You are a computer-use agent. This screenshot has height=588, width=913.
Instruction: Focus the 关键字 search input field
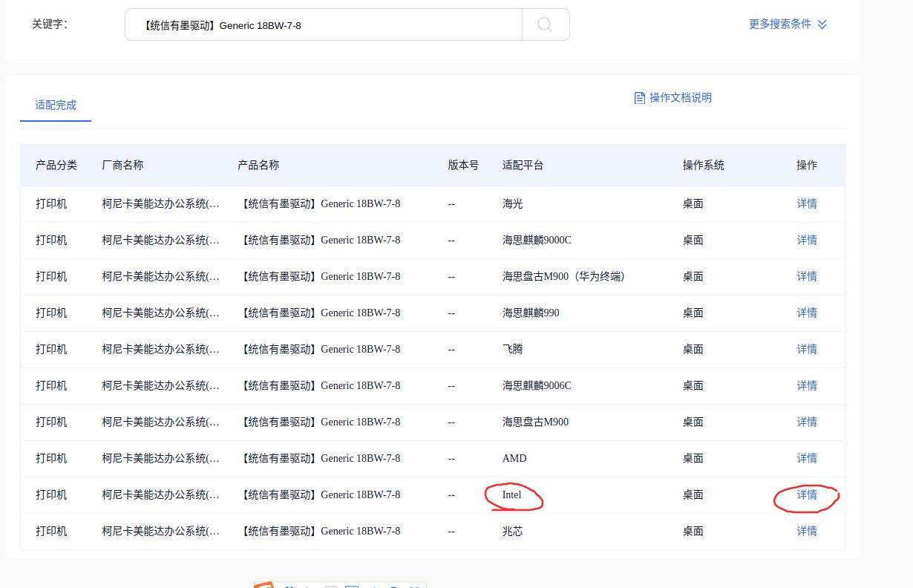[x=324, y=24]
